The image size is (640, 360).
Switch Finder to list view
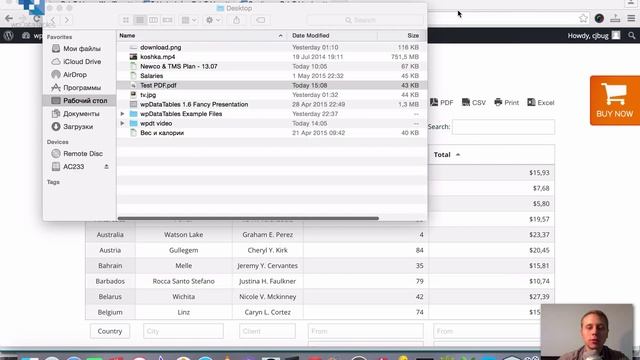click(x=140, y=20)
